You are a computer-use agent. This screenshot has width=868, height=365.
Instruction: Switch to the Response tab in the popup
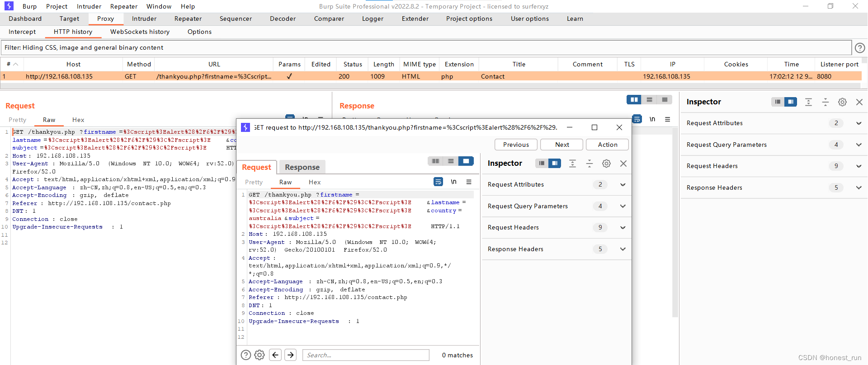point(302,167)
